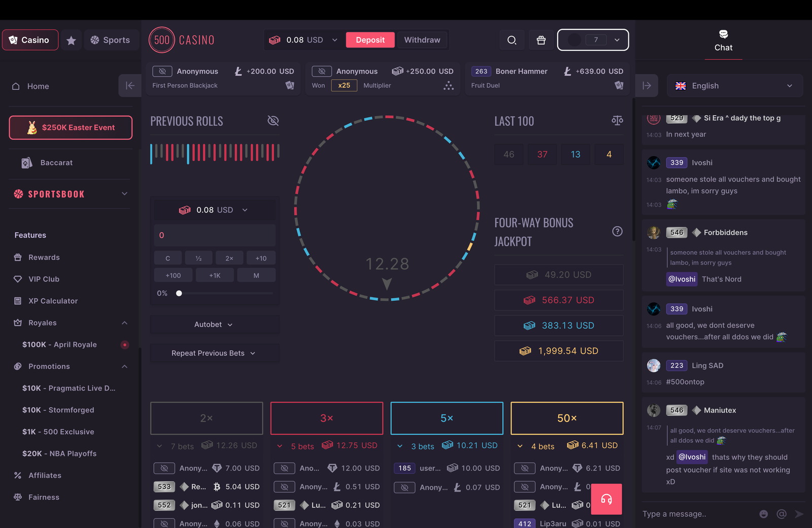The height and width of the screenshot is (528, 812).
Task: Collapse the left sidebar arrow icon
Action: tap(130, 86)
